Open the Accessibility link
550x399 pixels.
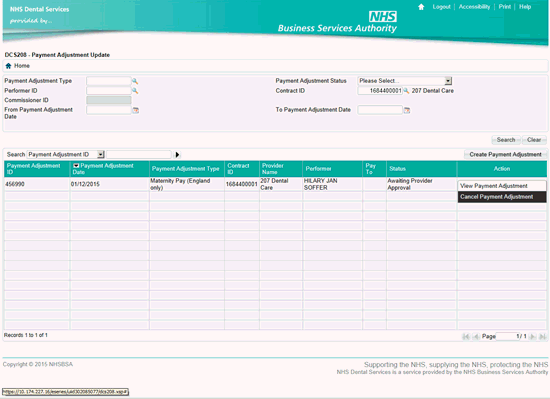[474, 7]
